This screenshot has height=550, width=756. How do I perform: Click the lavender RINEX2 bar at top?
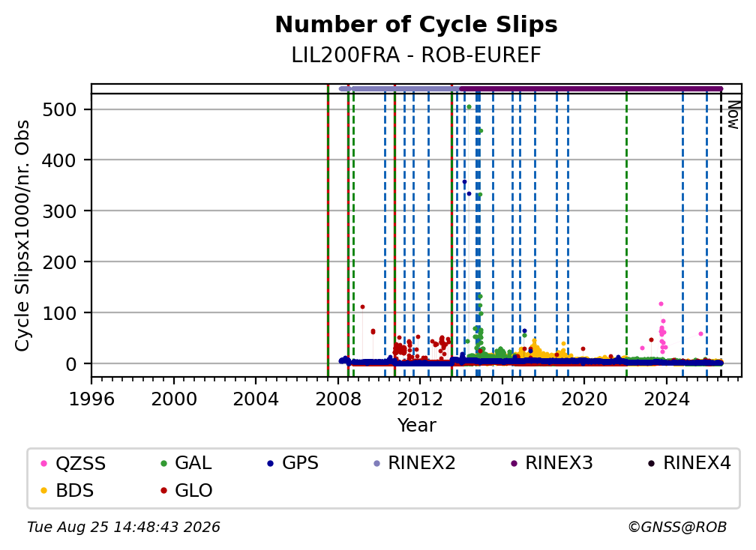(400, 88)
